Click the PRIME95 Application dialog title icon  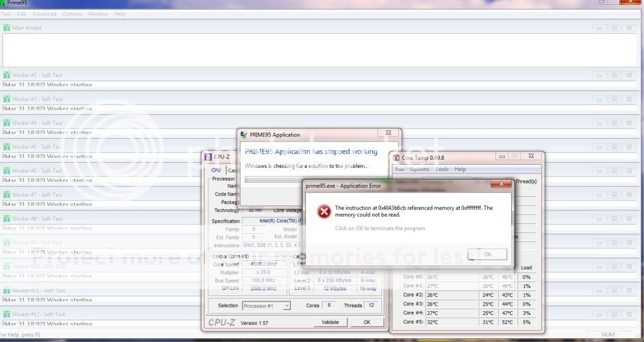(x=244, y=135)
